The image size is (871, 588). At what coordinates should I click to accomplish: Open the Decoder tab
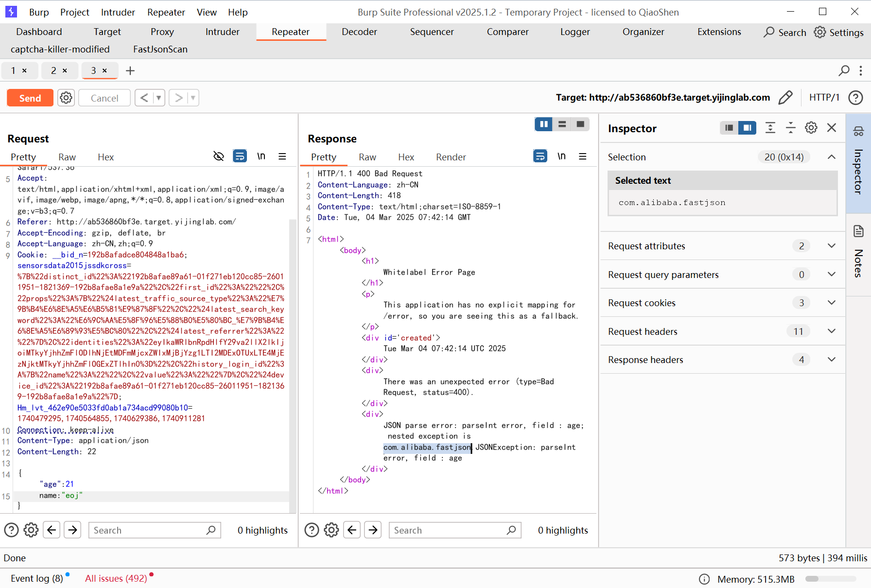[359, 32]
